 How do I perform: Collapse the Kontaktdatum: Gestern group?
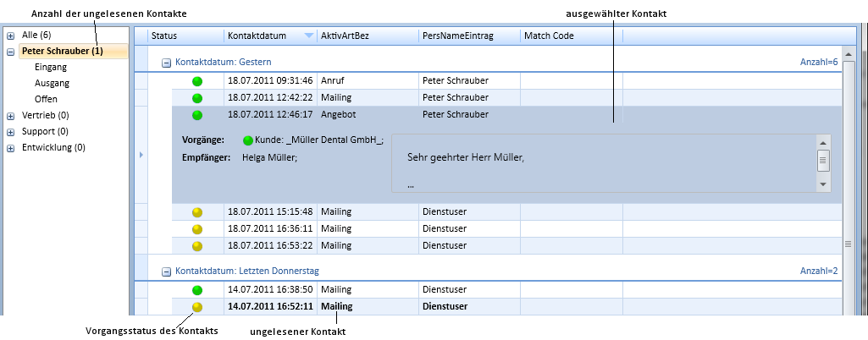166,63
